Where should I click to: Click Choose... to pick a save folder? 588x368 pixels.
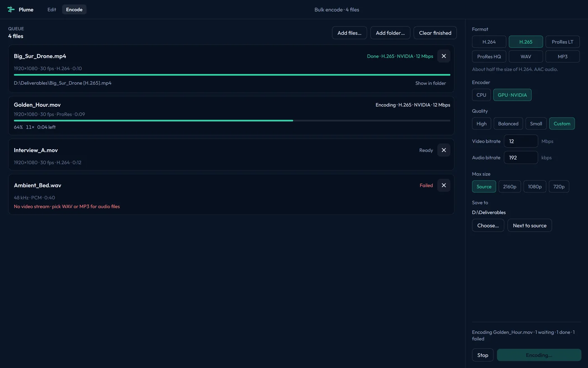(488, 225)
